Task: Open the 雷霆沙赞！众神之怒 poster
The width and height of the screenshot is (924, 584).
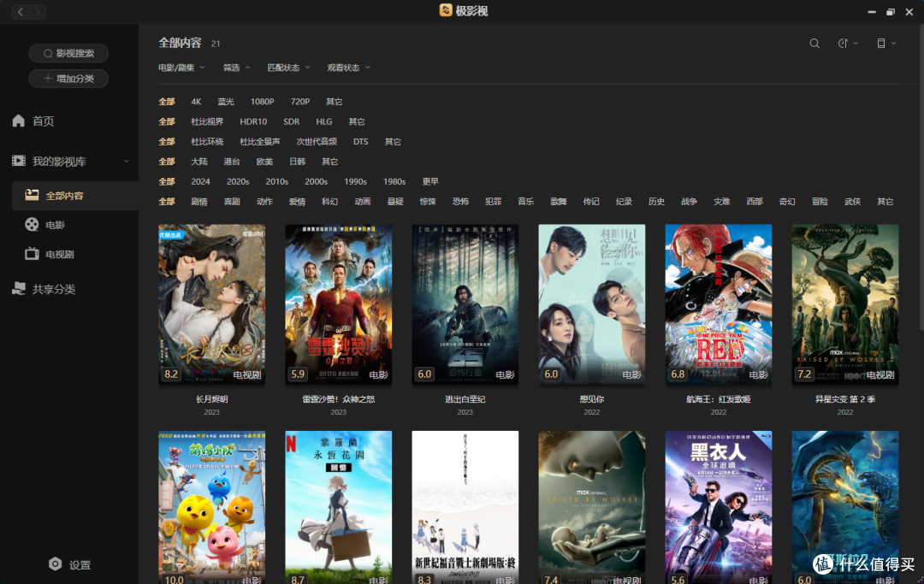Action: (x=338, y=304)
